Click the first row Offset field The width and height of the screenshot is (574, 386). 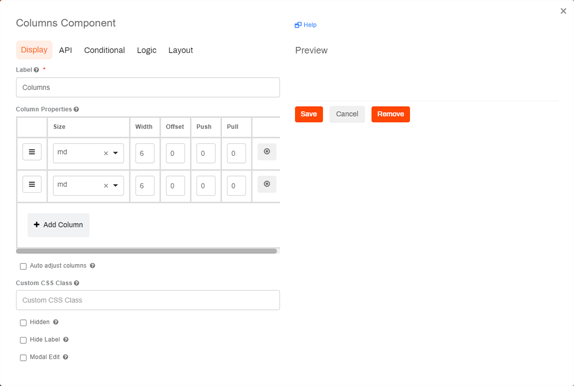click(x=175, y=153)
